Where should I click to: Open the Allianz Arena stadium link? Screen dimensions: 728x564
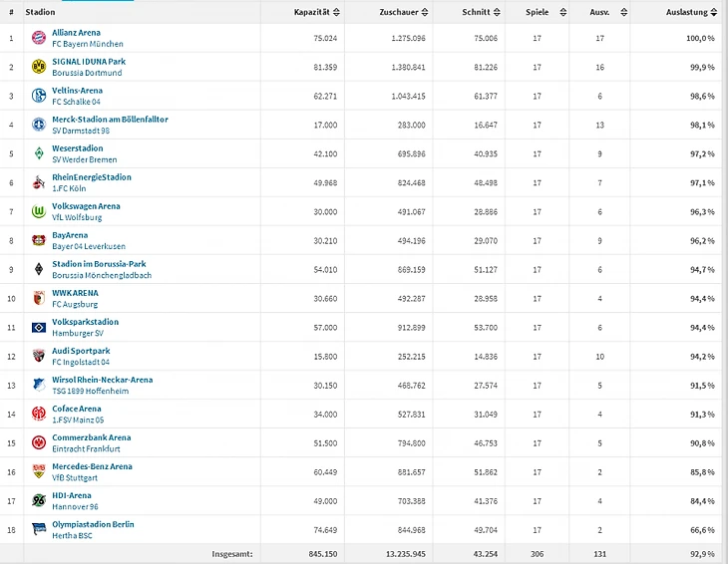click(x=76, y=33)
